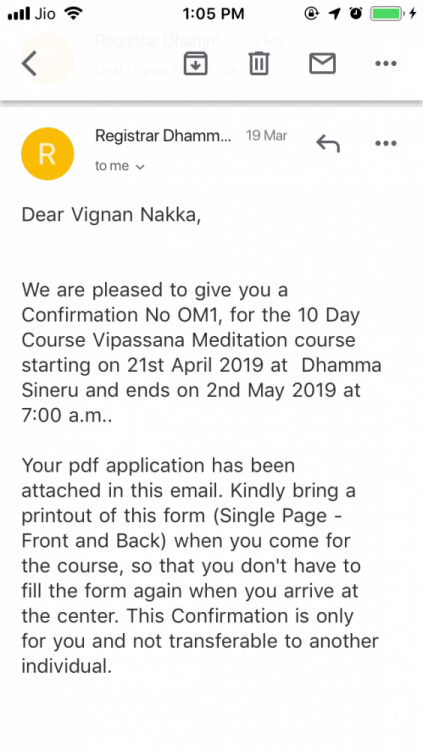Delete the email using the trash icon
The width and height of the screenshot is (423, 750).
click(259, 64)
